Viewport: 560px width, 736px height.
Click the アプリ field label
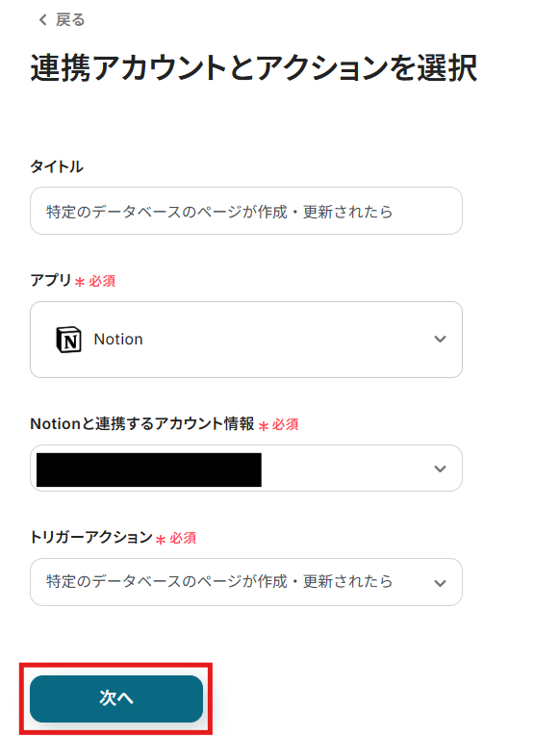tap(51, 280)
